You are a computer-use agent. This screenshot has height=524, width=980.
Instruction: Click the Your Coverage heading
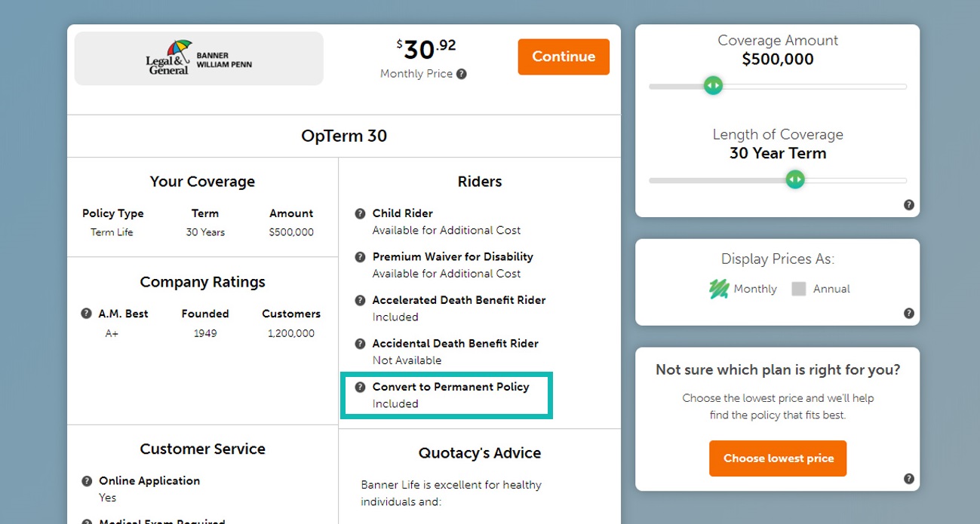click(x=202, y=182)
